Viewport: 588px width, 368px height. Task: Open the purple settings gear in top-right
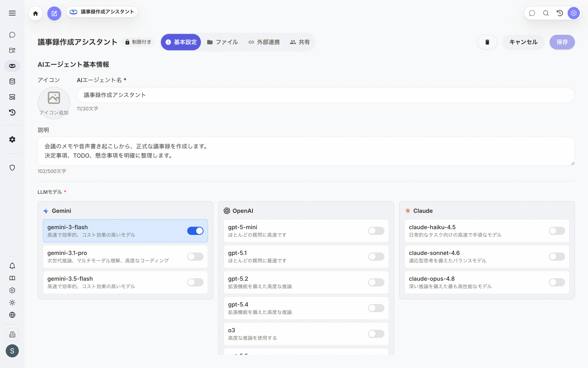click(574, 13)
